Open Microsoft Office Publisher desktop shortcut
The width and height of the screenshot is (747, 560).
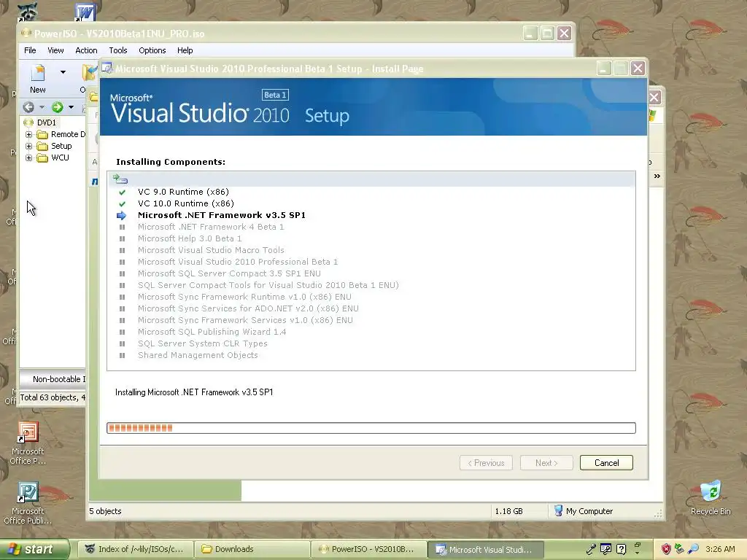28,503
